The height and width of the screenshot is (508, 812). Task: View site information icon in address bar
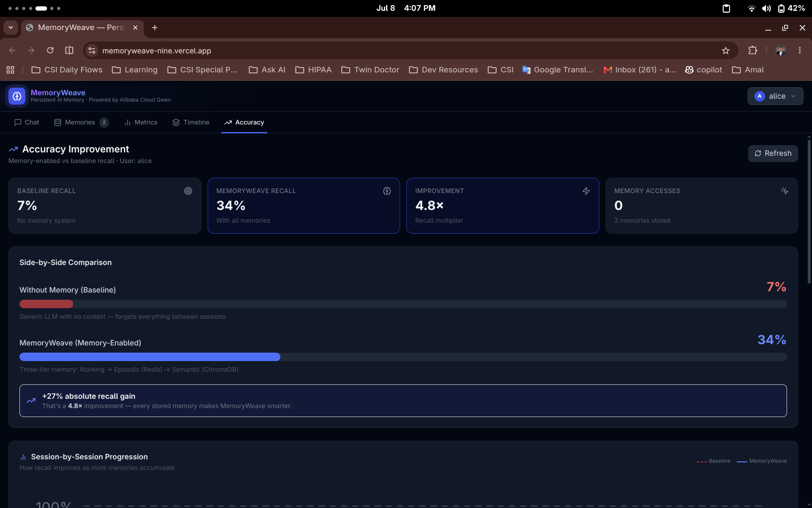point(92,50)
